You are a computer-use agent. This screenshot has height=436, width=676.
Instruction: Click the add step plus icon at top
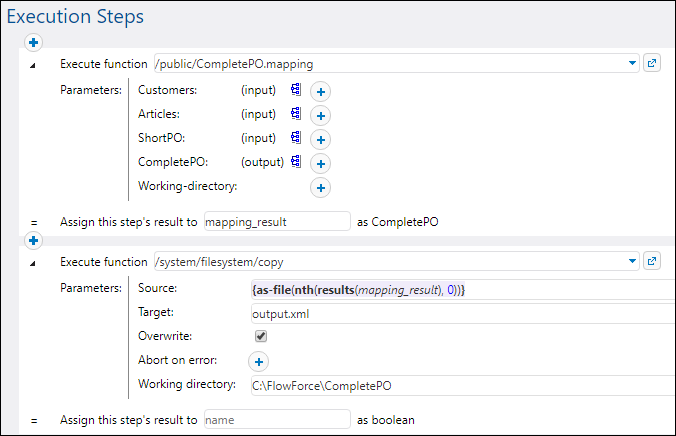coord(32,42)
